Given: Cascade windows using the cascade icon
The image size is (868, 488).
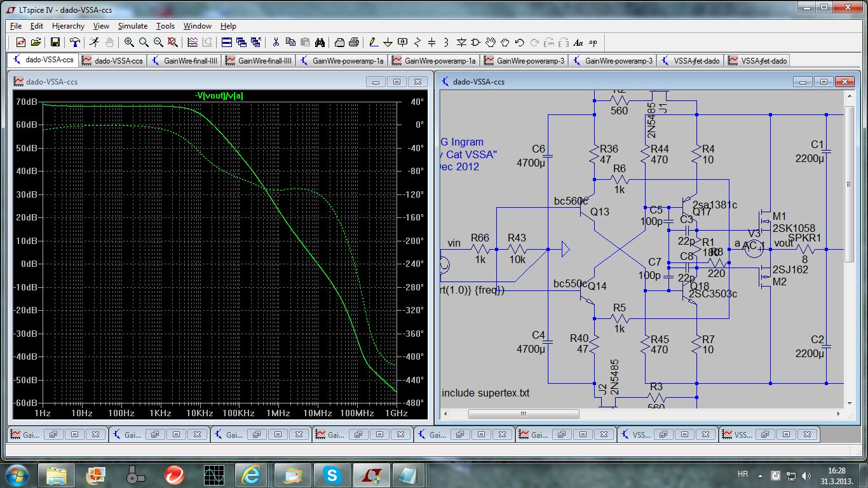Looking at the screenshot, I should 241,43.
